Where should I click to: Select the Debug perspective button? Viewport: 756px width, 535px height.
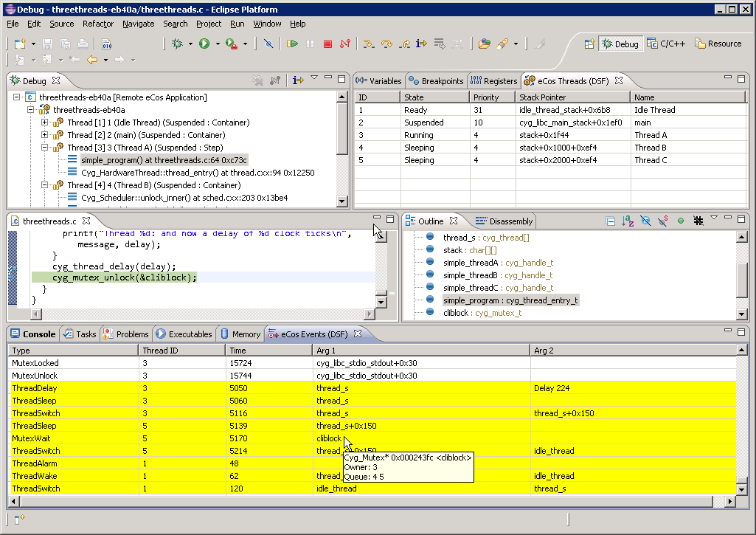click(x=620, y=44)
